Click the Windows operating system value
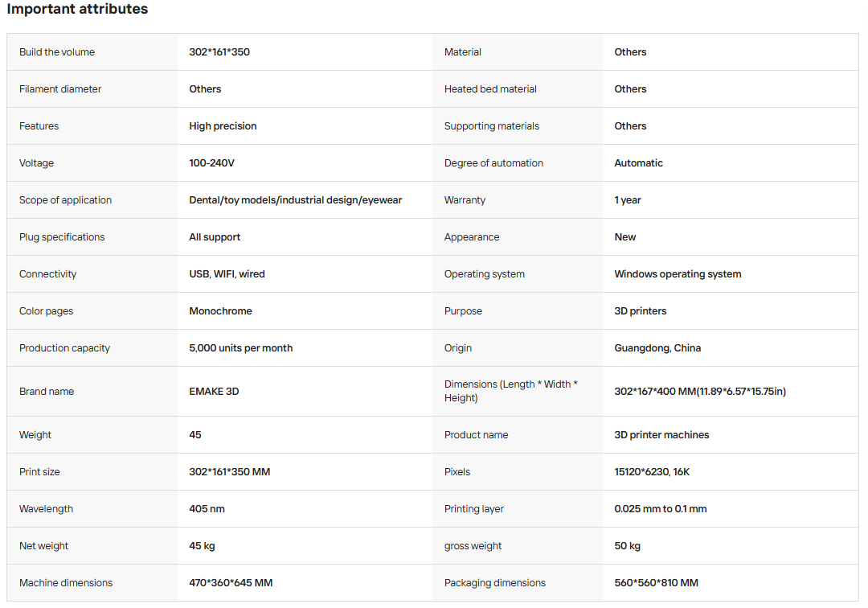The image size is (868, 608). point(678,274)
